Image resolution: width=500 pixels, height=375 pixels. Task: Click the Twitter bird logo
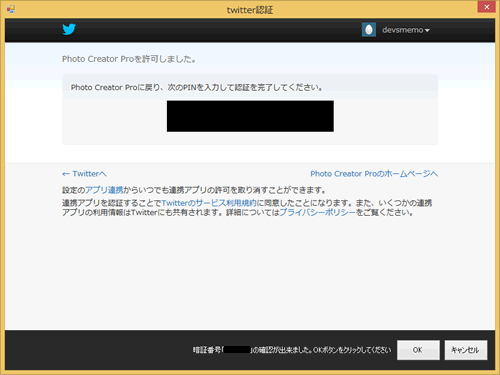point(69,29)
